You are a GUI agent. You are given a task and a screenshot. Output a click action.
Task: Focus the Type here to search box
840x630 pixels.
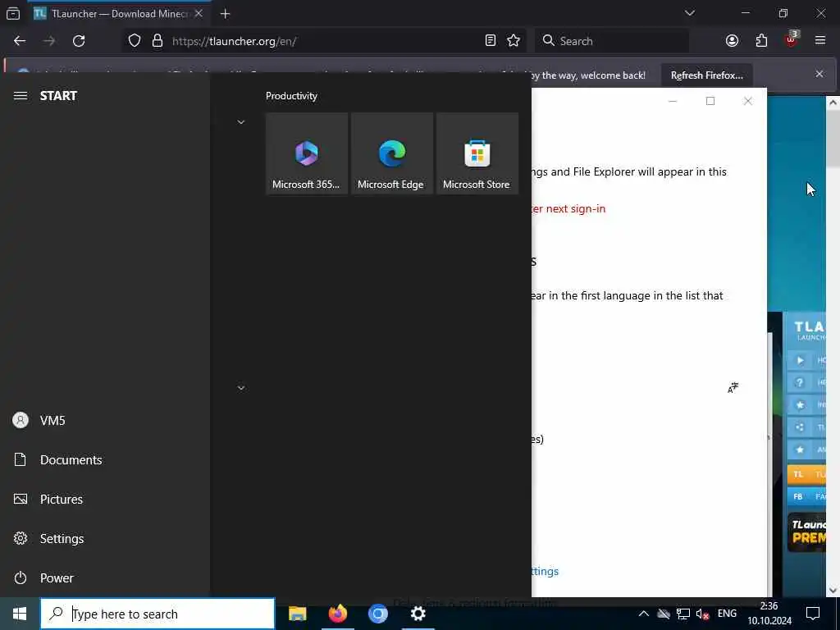point(157,614)
